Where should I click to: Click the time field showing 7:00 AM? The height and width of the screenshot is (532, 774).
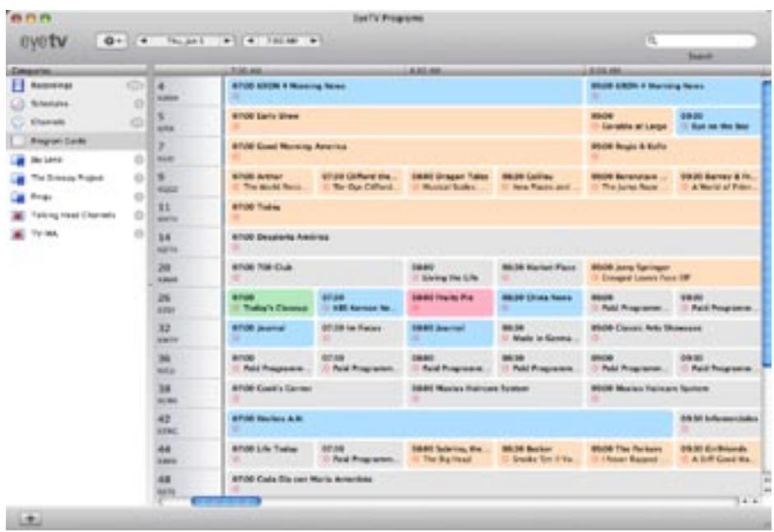click(x=282, y=41)
